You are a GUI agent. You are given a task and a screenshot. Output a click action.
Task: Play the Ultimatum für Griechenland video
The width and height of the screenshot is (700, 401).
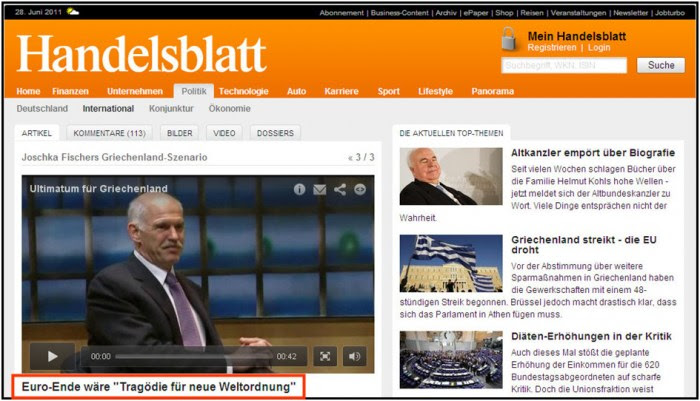click(x=53, y=356)
